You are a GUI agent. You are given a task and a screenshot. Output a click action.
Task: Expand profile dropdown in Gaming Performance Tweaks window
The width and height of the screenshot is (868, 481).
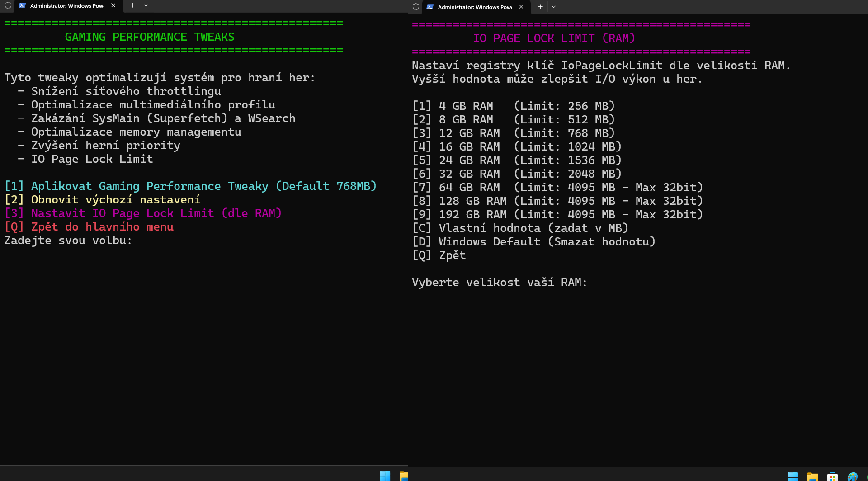click(146, 5)
